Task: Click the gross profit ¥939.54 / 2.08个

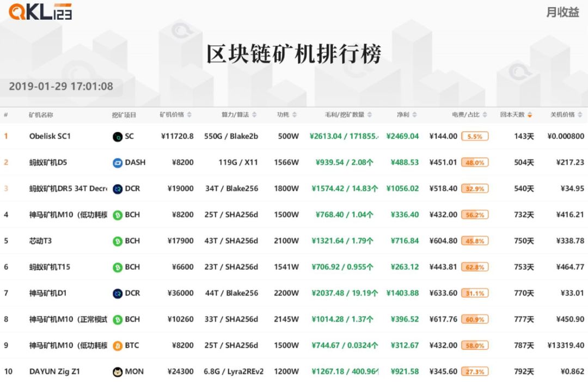Action: tap(344, 162)
